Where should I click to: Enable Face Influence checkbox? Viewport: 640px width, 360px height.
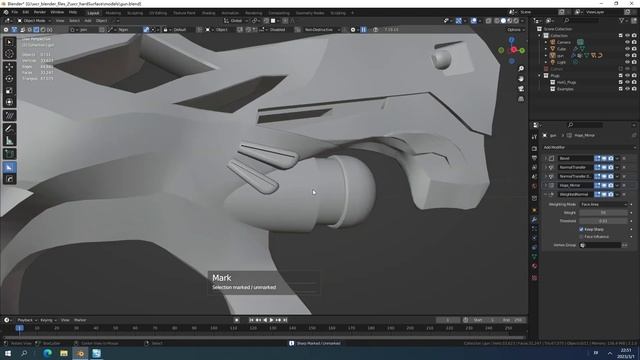[x=581, y=237]
